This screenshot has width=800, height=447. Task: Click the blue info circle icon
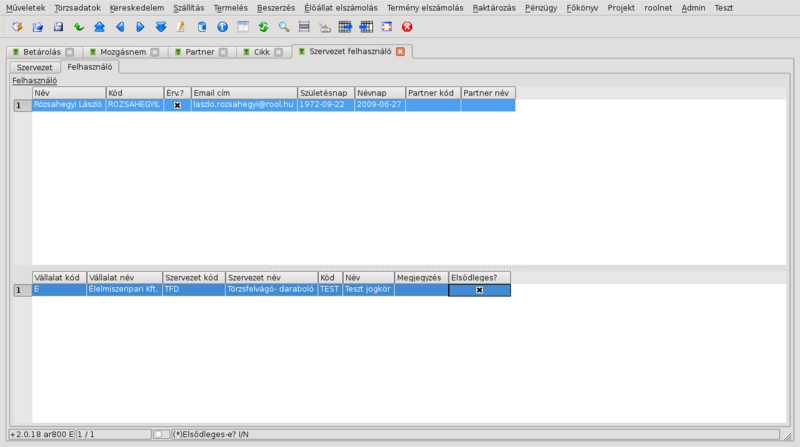222,26
